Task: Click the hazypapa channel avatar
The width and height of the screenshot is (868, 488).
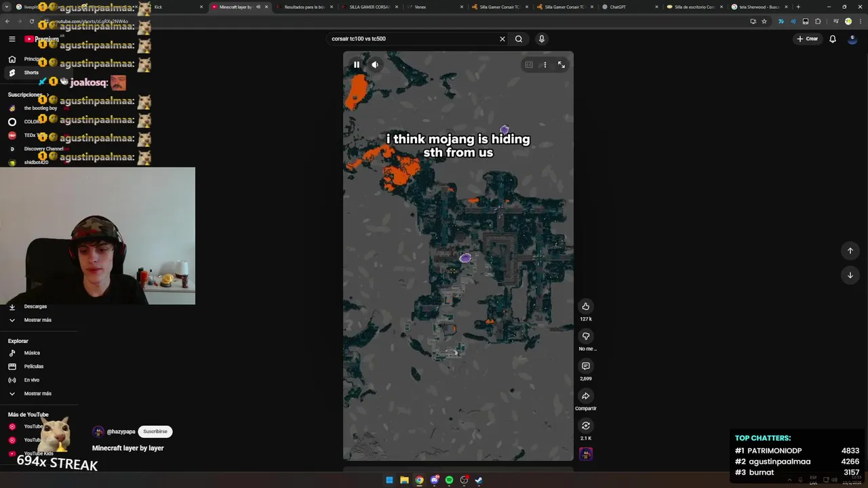Action: tap(98, 432)
